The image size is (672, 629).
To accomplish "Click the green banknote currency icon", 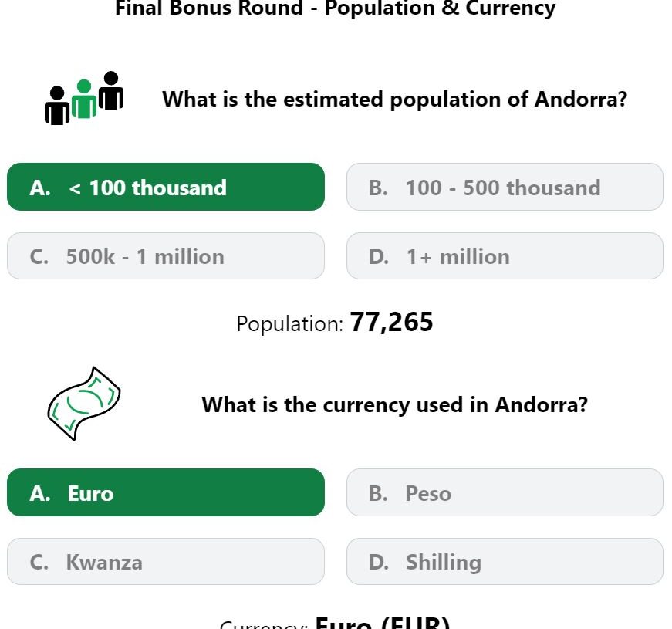I will pos(84,404).
